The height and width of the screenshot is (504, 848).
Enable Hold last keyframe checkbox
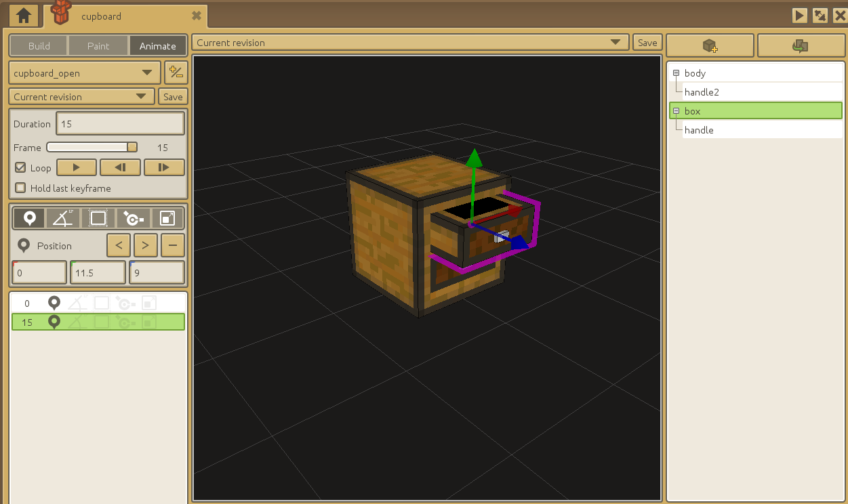(x=21, y=188)
